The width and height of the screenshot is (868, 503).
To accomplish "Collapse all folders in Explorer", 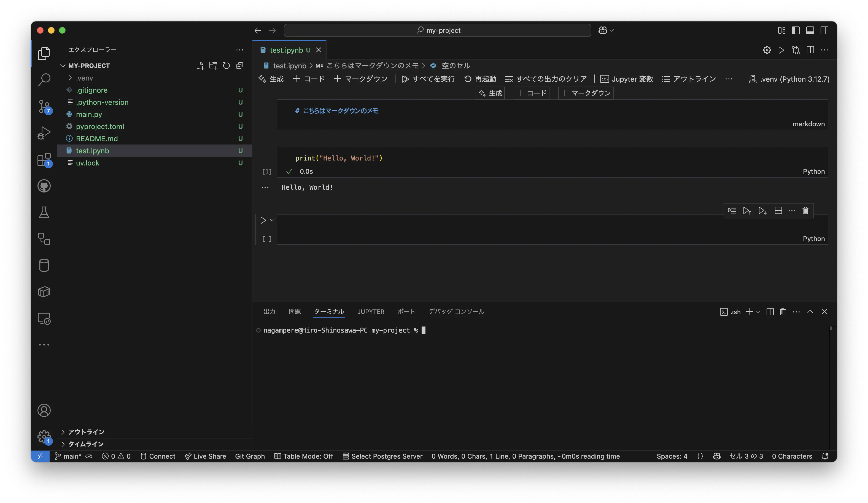I will coord(240,66).
